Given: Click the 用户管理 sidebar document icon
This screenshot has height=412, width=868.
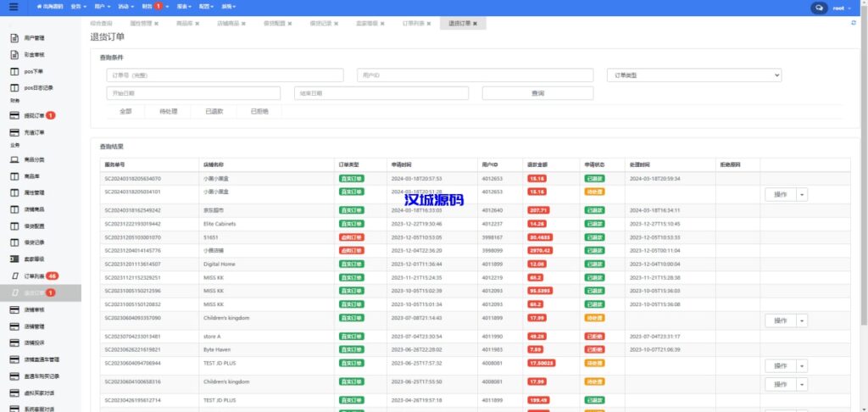Looking at the screenshot, I should [x=15, y=38].
